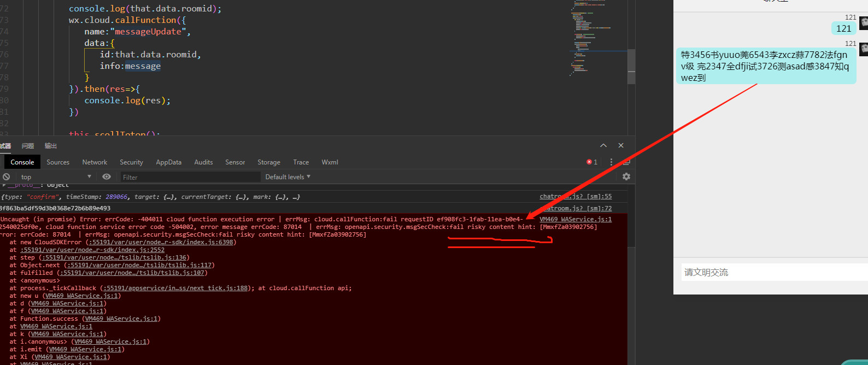Open the AppData tab
The width and height of the screenshot is (868, 365).
(169, 162)
